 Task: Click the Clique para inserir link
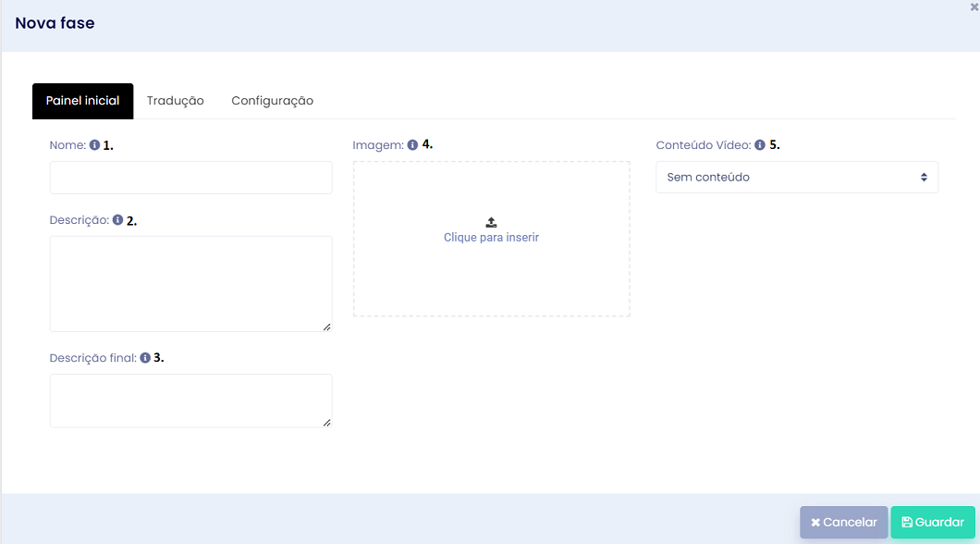[x=491, y=238]
